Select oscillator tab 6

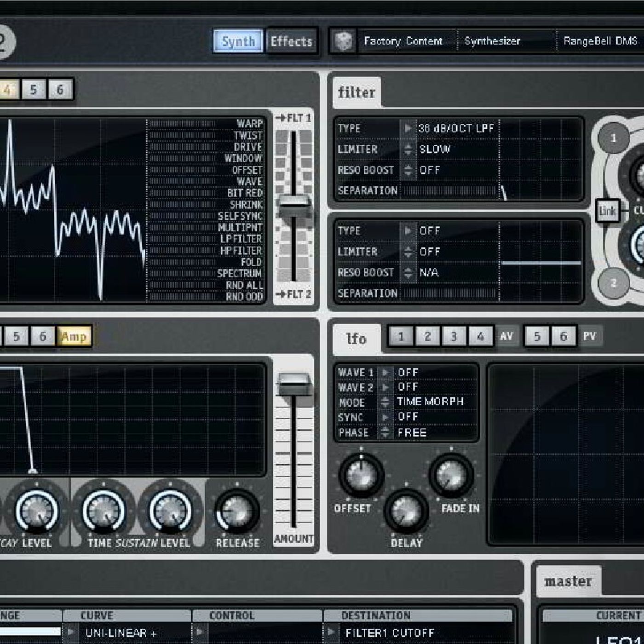pyautogui.click(x=60, y=89)
